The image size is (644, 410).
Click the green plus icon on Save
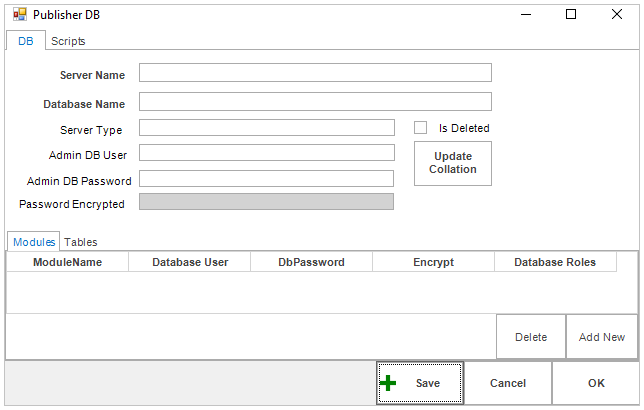388,383
